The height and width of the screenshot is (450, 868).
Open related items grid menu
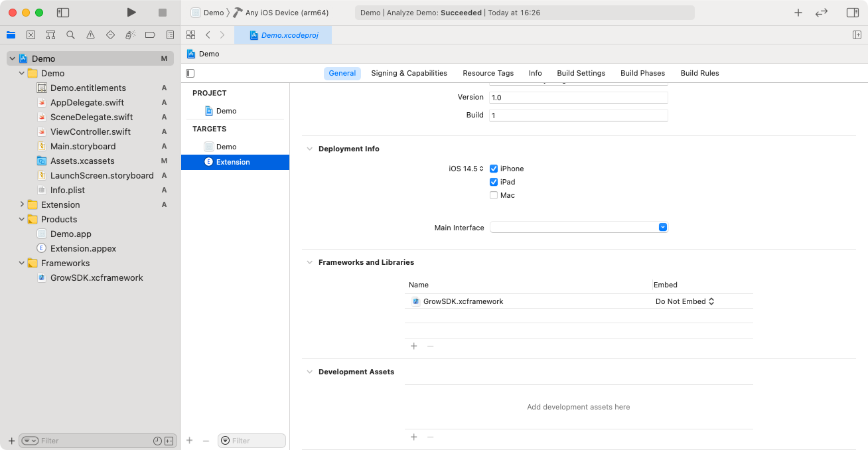pos(191,35)
